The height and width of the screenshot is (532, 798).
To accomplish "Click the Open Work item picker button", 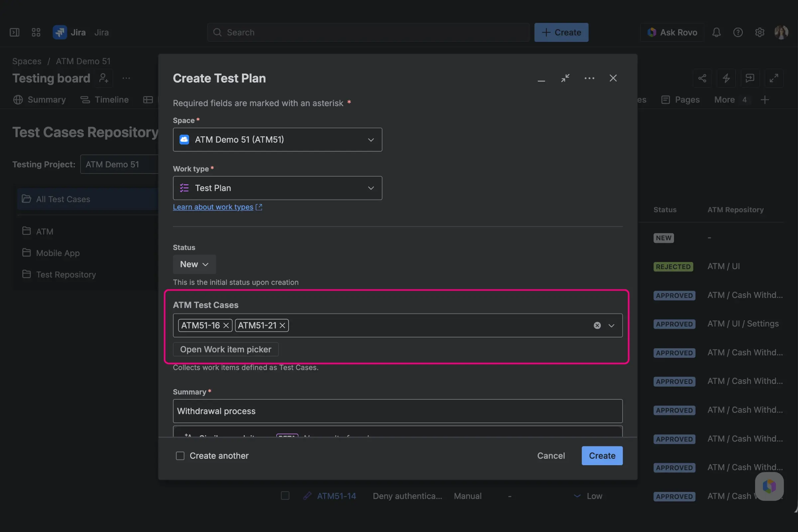I will click(x=225, y=349).
